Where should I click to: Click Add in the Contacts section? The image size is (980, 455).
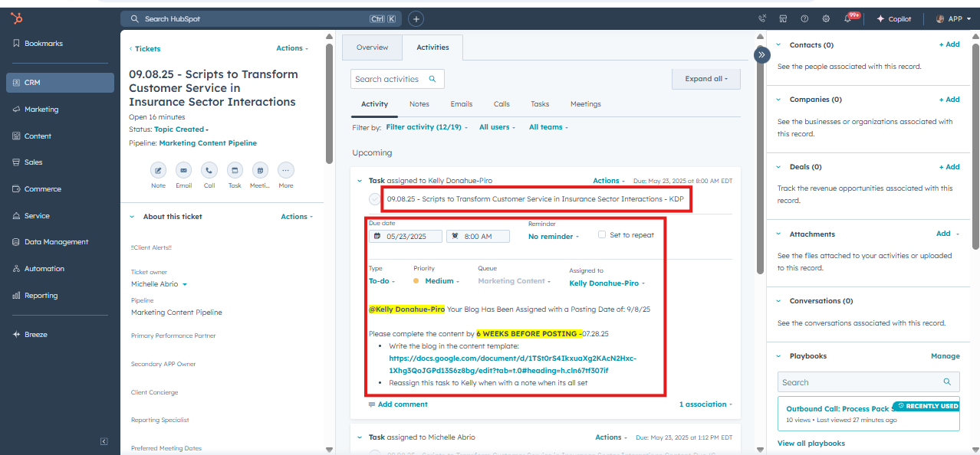[x=949, y=44]
